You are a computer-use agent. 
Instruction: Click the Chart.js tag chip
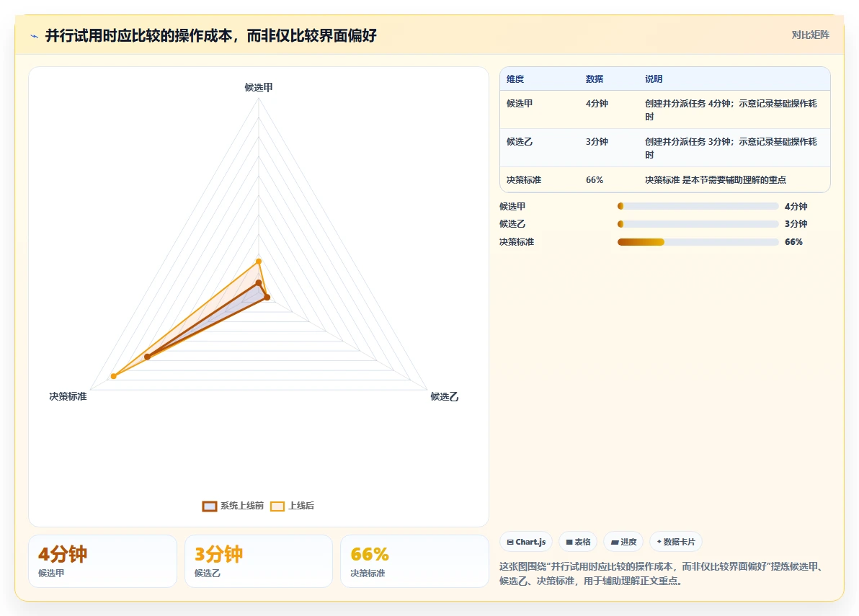[526, 542]
